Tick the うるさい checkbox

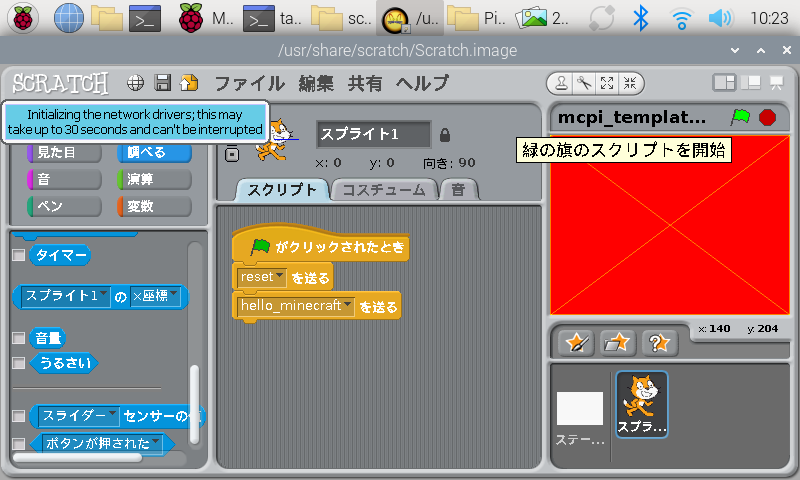(18, 362)
